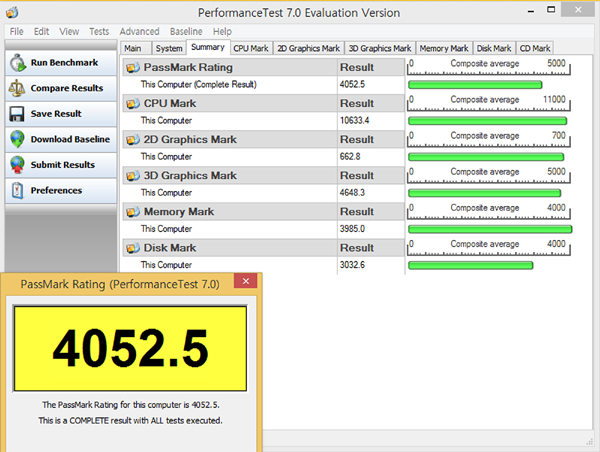
Task: Click the Disk Mark header icon
Action: [133, 248]
